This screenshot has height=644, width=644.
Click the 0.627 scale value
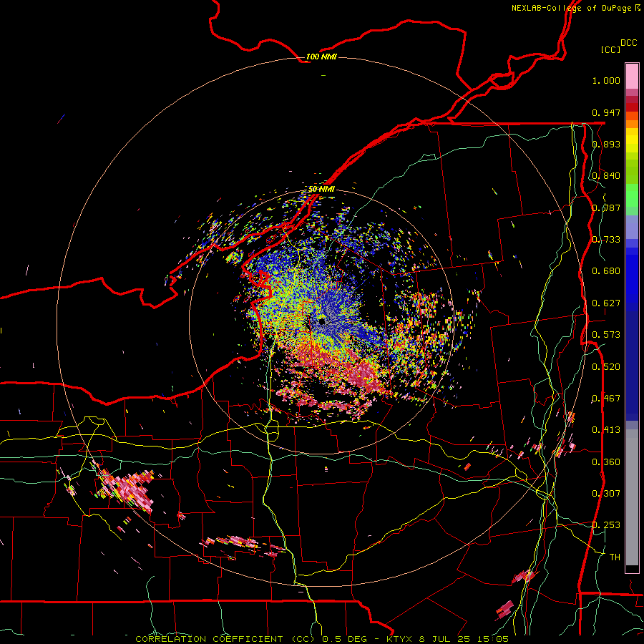[606, 303]
